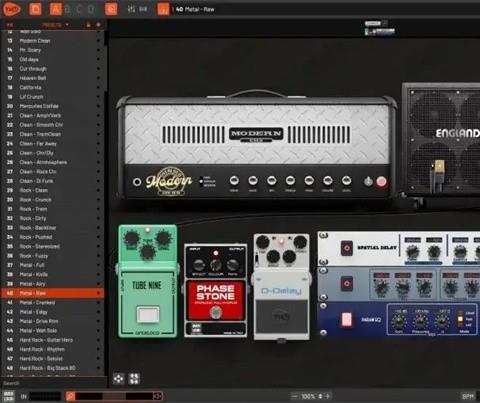Select preset 44 Metal - Wah Solo

(53, 331)
